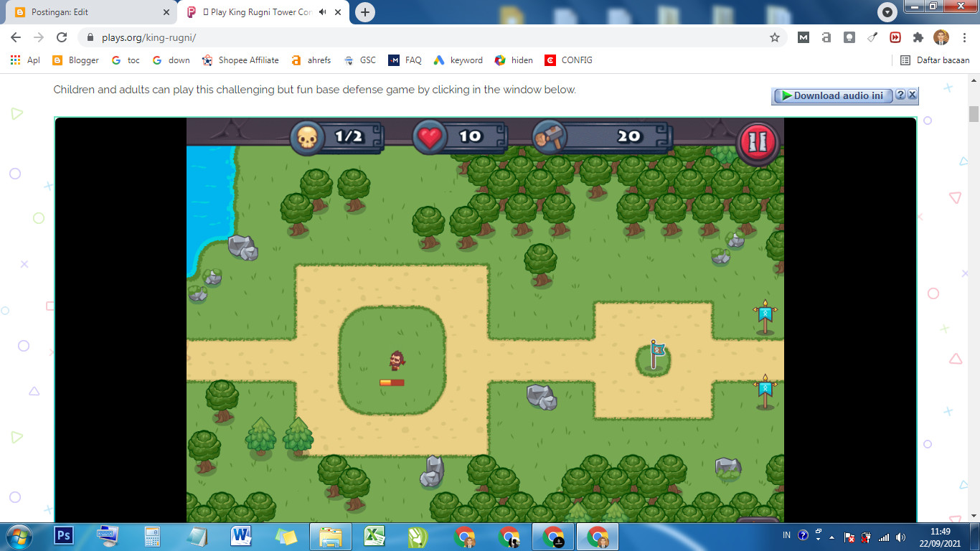The height and width of the screenshot is (551, 980).
Task: Open the keyword bookmark
Action: [458, 60]
